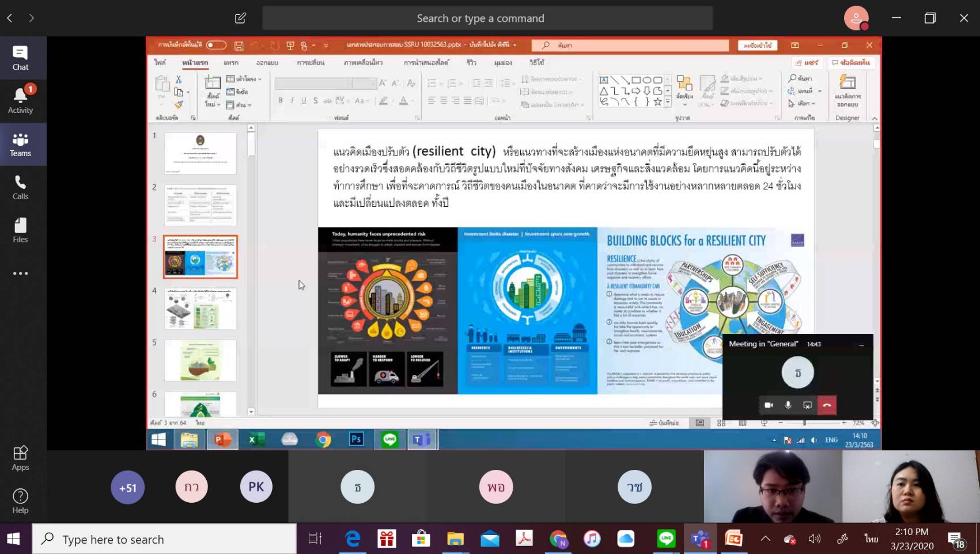This screenshot has width=980, height=554.
Task: Show hidden icons in the bottom system tray
Action: pos(765,539)
